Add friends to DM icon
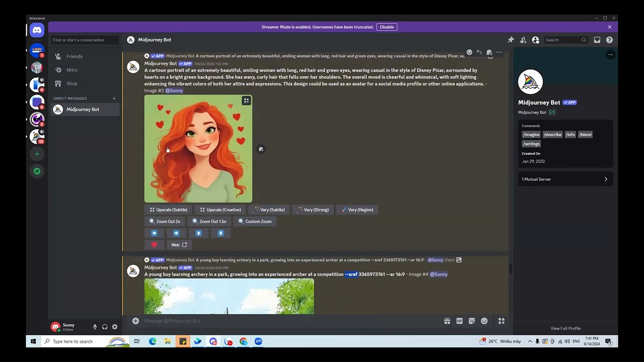 tap(523, 40)
